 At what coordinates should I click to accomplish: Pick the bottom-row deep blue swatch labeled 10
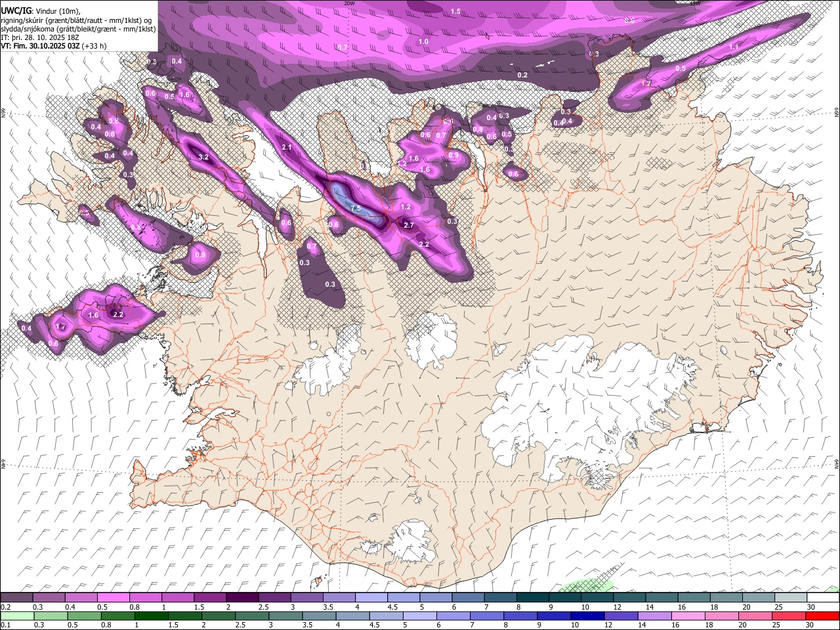[x=588, y=616]
